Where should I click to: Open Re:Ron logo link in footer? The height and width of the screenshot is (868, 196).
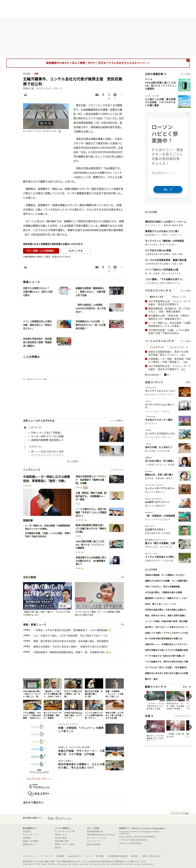(60, 819)
